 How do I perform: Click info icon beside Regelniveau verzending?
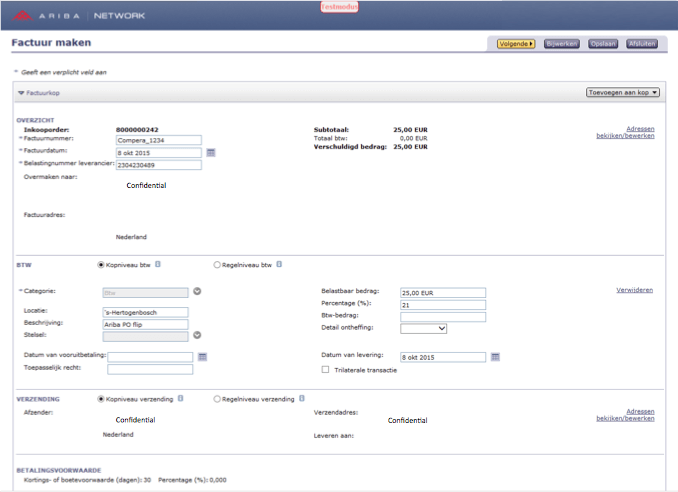pyautogui.click(x=301, y=398)
